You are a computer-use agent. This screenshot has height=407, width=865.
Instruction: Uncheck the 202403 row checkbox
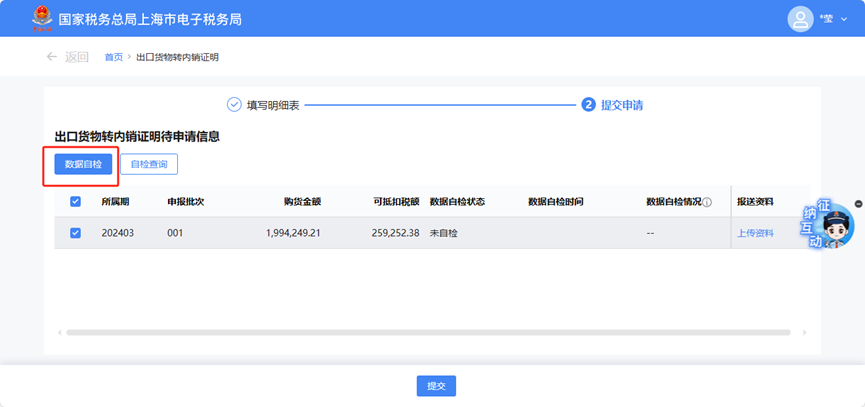(x=76, y=233)
